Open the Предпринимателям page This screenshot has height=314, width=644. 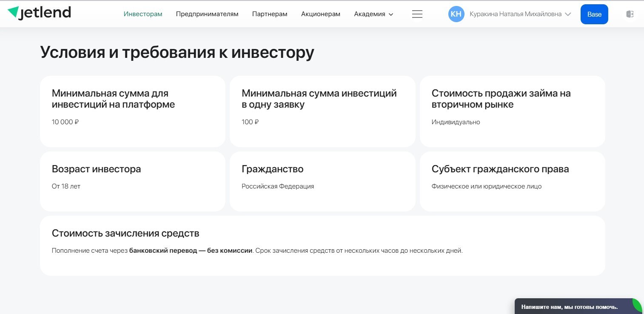(x=207, y=14)
